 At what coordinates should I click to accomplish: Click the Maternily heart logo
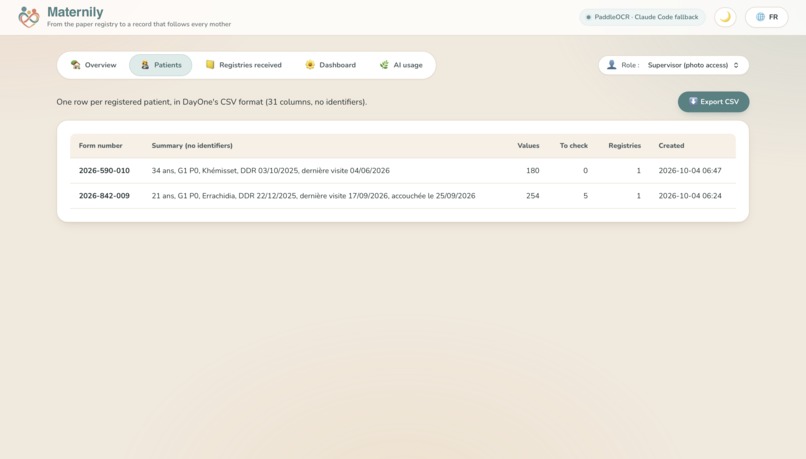coord(29,17)
